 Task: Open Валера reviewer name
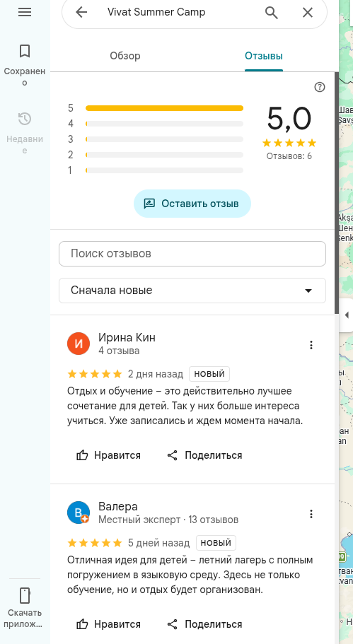click(x=118, y=506)
